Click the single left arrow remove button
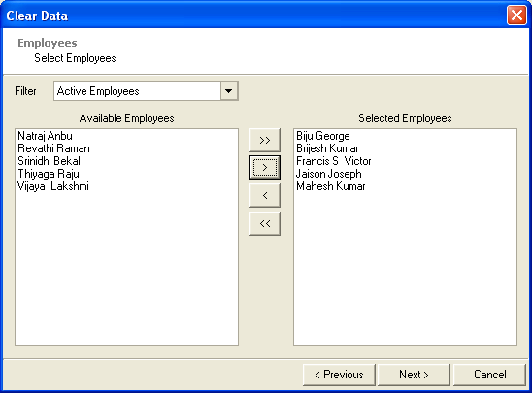 click(265, 195)
